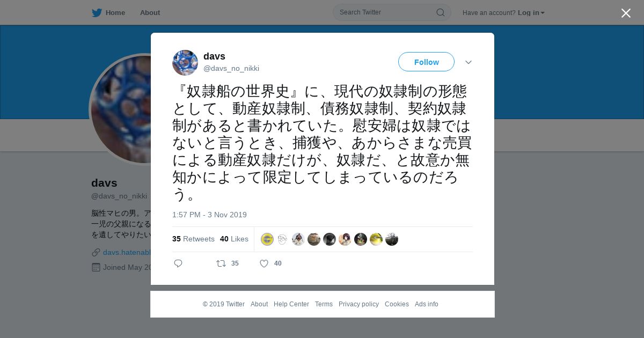Go to the Home tab
644x338 pixels.
(x=115, y=12)
